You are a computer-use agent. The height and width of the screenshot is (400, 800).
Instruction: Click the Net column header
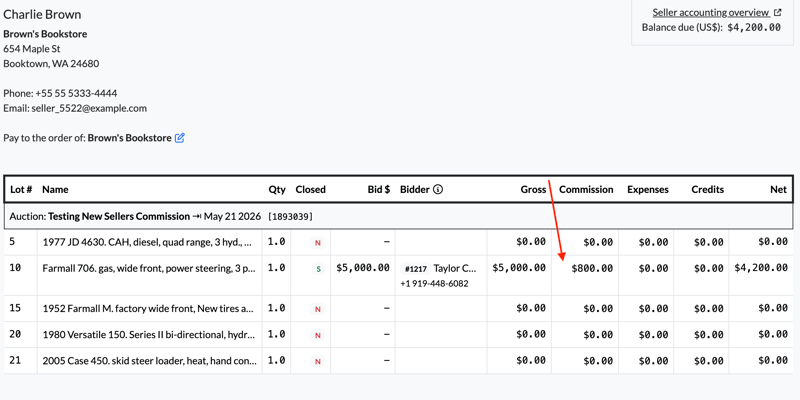click(779, 189)
